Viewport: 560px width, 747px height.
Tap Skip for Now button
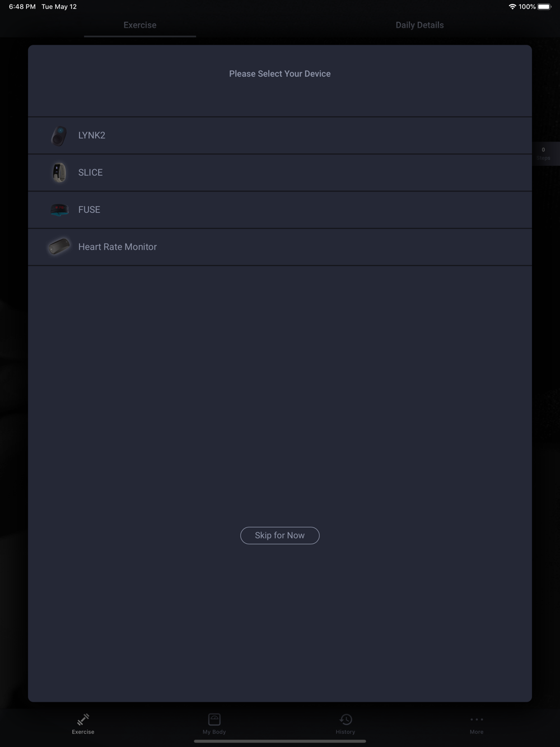tap(280, 535)
